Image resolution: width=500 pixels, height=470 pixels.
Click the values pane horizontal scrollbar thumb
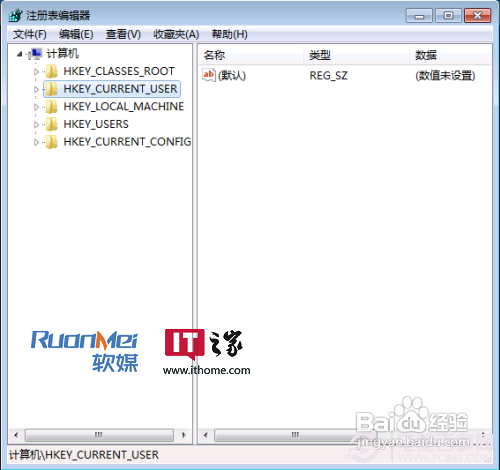(x=295, y=435)
